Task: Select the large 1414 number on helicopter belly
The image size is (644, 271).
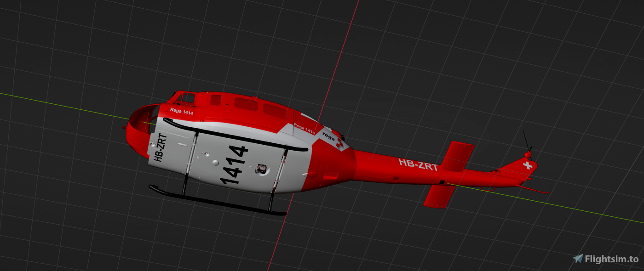Action: coord(234,165)
